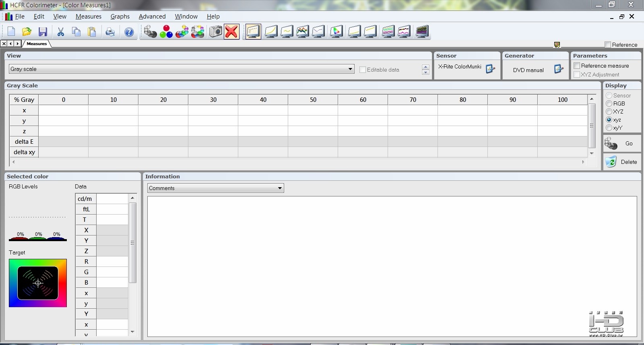Print with the printer icon
This screenshot has height=345, width=644.
coord(110,32)
